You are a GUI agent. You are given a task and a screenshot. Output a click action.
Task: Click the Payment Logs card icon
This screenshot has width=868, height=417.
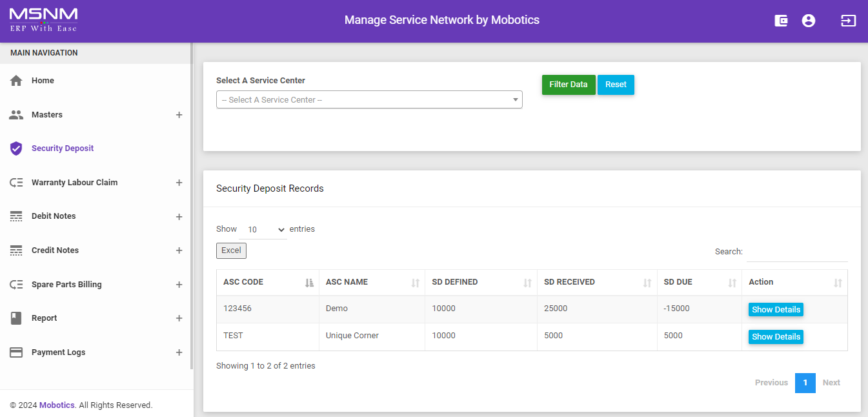click(x=16, y=352)
